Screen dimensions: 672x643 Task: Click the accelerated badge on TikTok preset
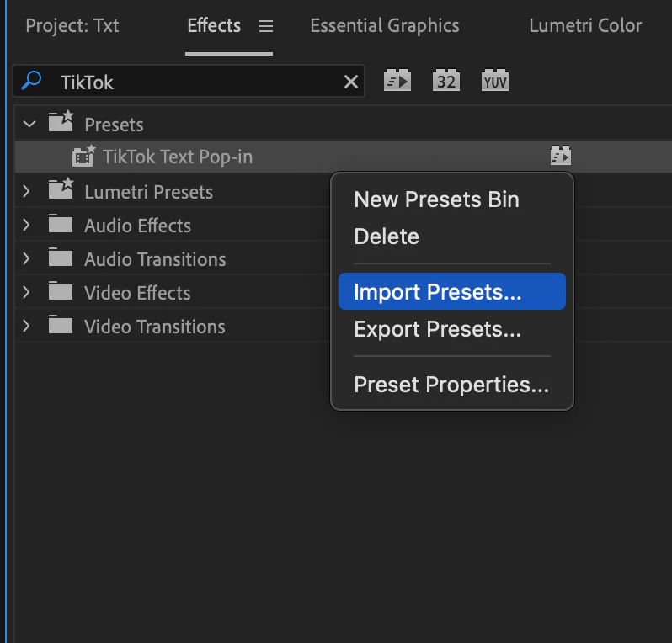(x=561, y=156)
